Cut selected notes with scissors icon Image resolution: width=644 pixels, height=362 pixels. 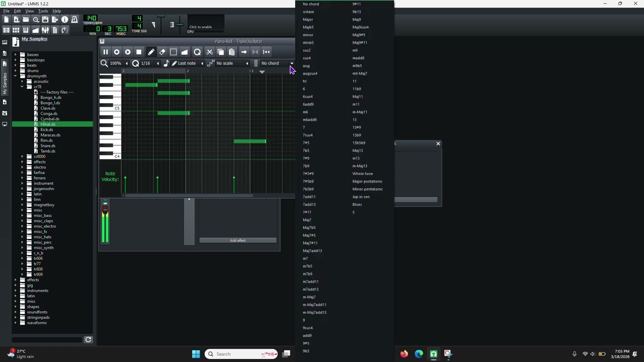tap(210, 52)
